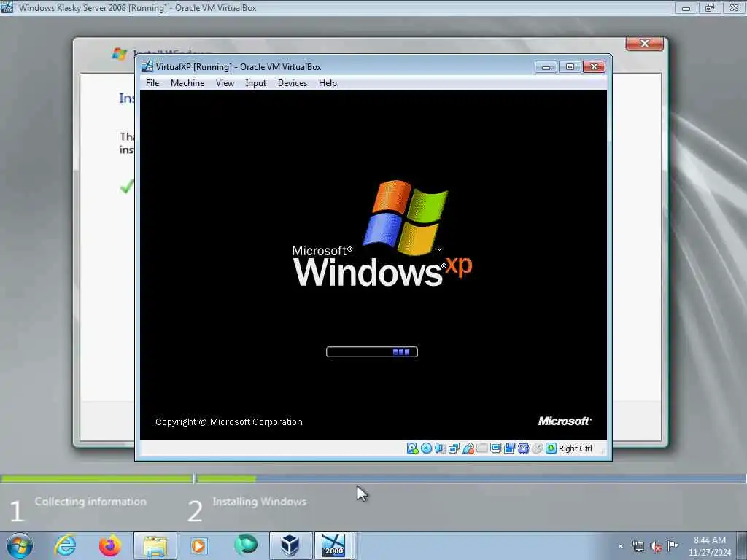Maximize the VirtualXP VirtualBox window
Viewport: 747px width, 560px height.
pyautogui.click(x=570, y=66)
